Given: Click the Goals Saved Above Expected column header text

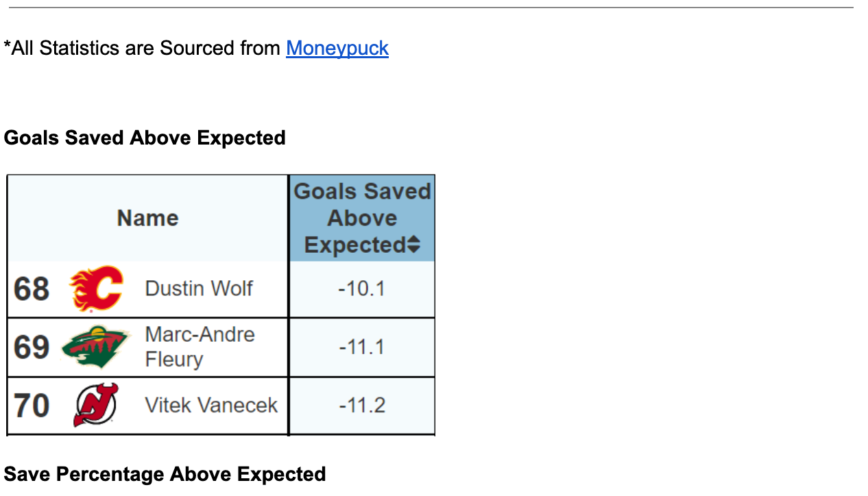Looking at the screenshot, I should [362, 218].
